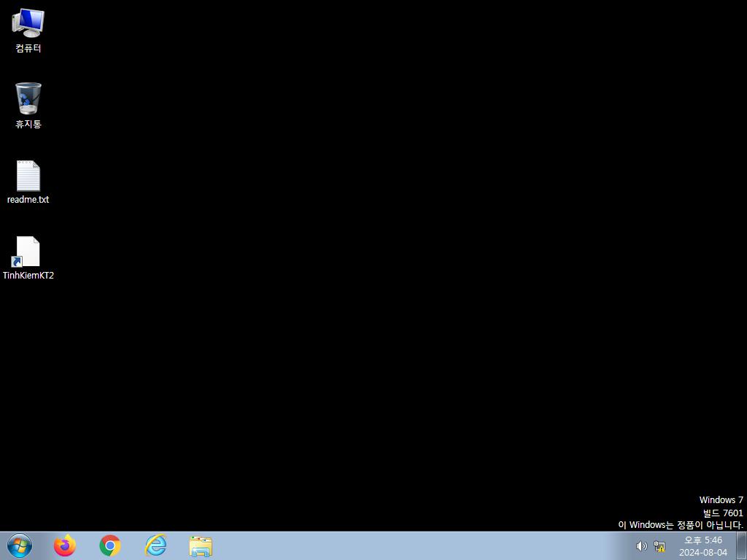The width and height of the screenshot is (747, 560).
Task: Select the readme.txt file icon
Action: point(28,175)
